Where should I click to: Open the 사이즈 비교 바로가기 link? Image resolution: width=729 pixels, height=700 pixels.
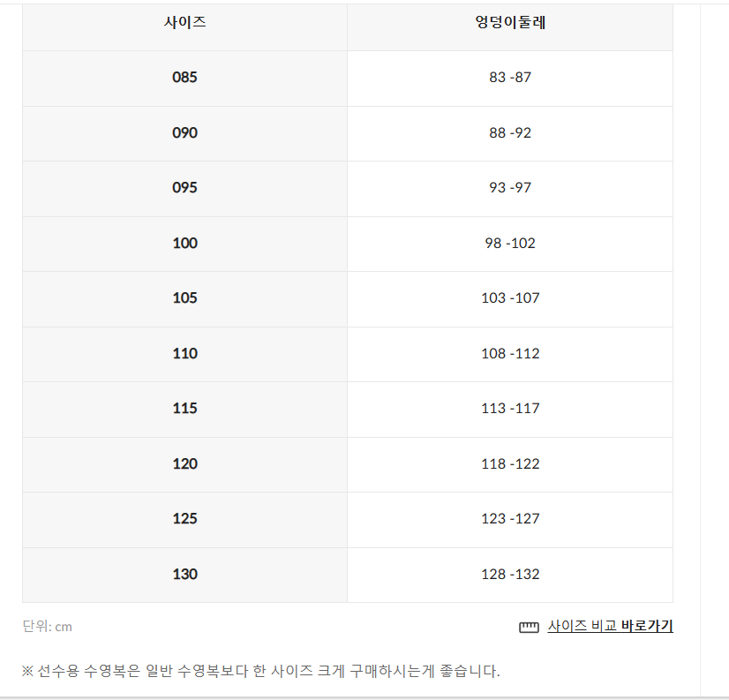pos(610,626)
